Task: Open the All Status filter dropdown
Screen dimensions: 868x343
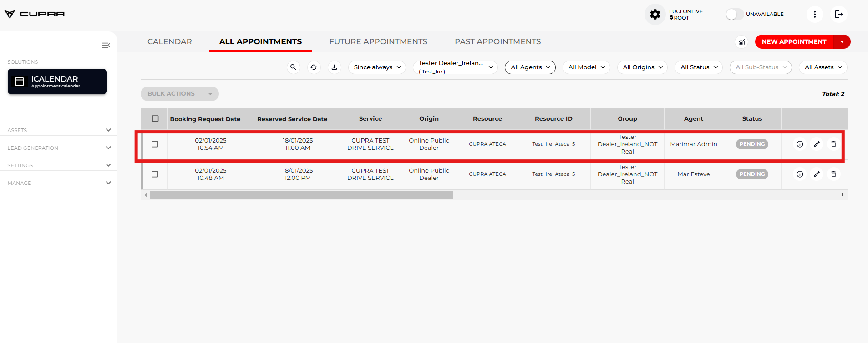Action: [x=698, y=67]
